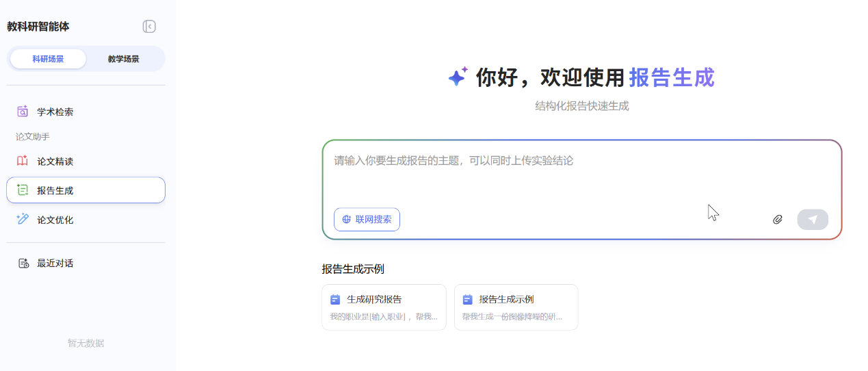
Task: Select the 生成研究报告 example card
Action: 384,307
